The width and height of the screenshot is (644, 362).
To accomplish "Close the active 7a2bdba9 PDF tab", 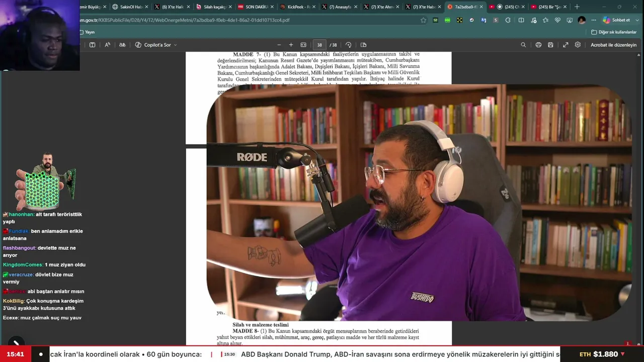I will (x=481, y=7).
